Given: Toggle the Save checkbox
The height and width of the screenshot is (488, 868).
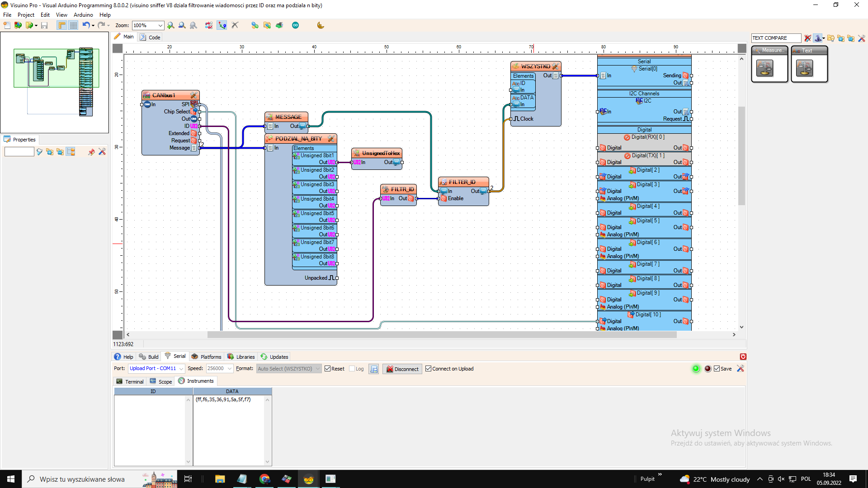Looking at the screenshot, I should [x=717, y=369].
